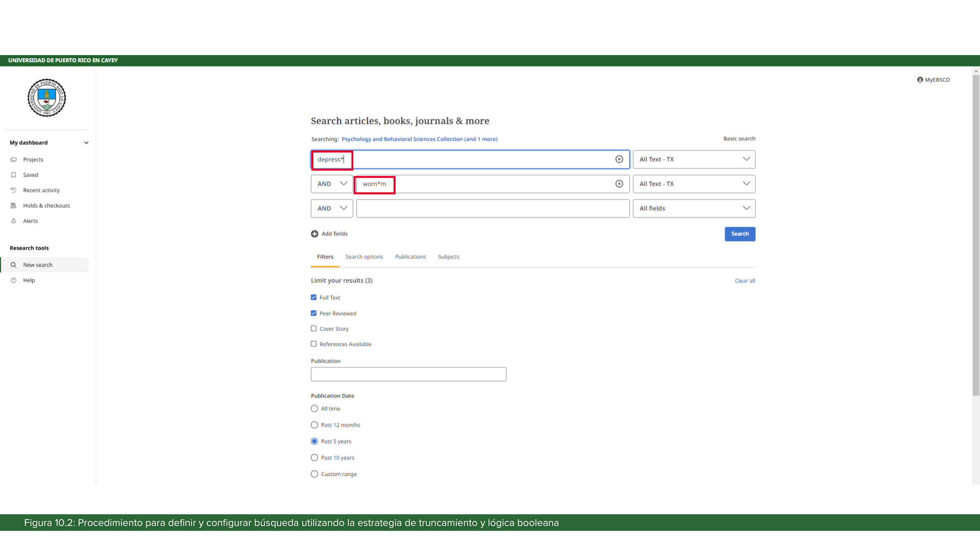The image size is (980, 551).
Task: Open the Projects section in sidebar
Action: (14, 159)
